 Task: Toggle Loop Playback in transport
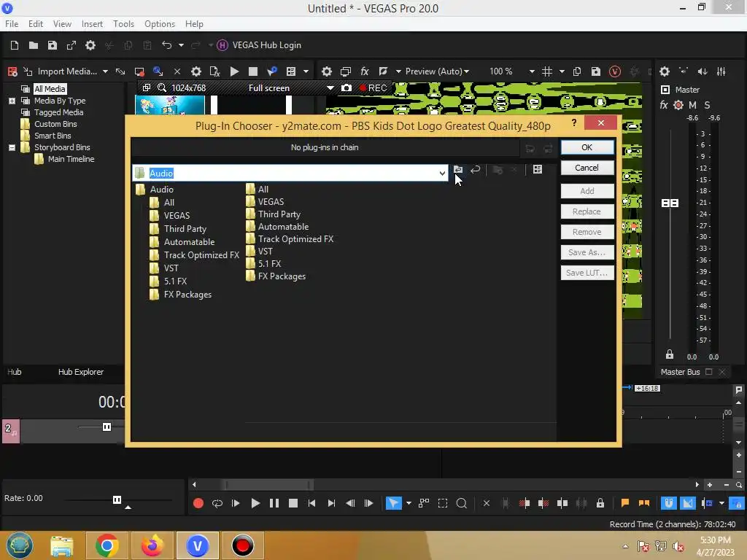click(217, 503)
